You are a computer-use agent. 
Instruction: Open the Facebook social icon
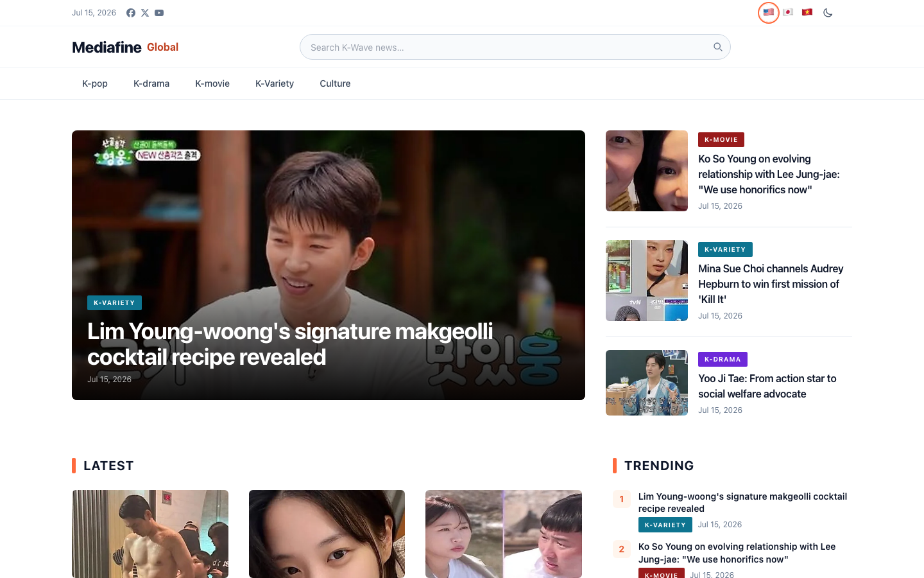[131, 13]
